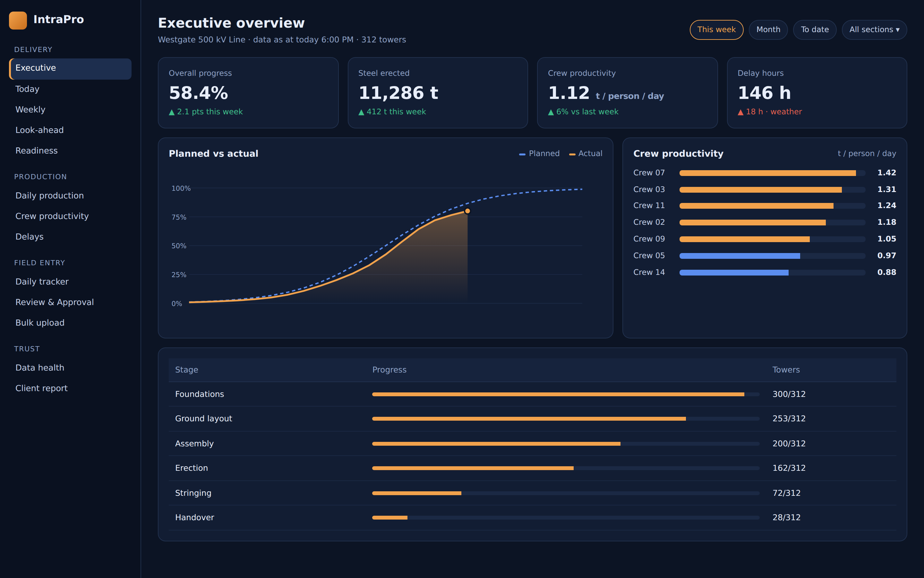Click the 412 t this week indicator
Screen dimensions: 924x578
click(x=392, y=112)
